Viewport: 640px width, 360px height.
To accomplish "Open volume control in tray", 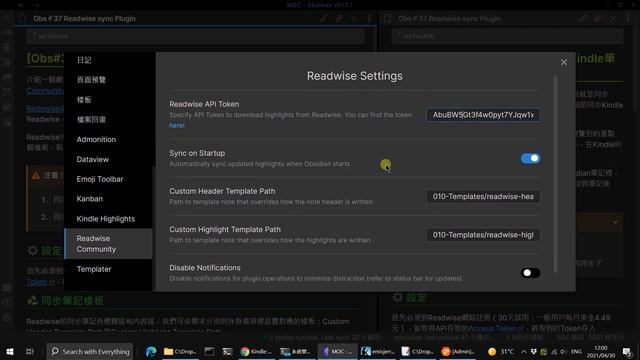I will pos(563,351).
